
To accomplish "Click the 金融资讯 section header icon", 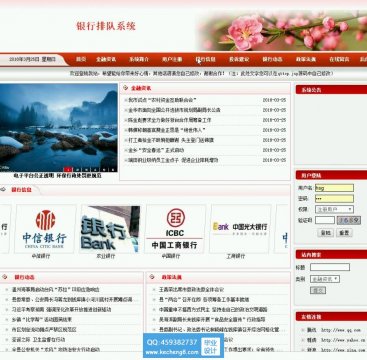I will 125,88.
